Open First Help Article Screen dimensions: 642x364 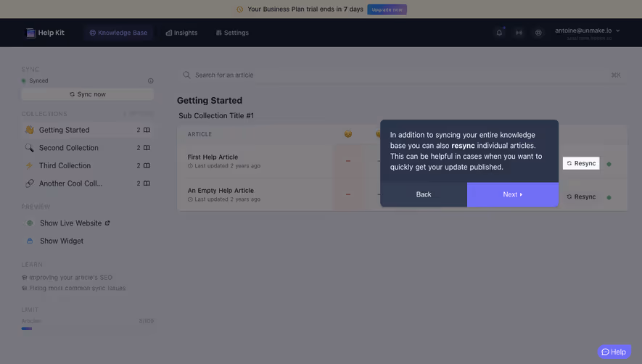coord(213,157)
